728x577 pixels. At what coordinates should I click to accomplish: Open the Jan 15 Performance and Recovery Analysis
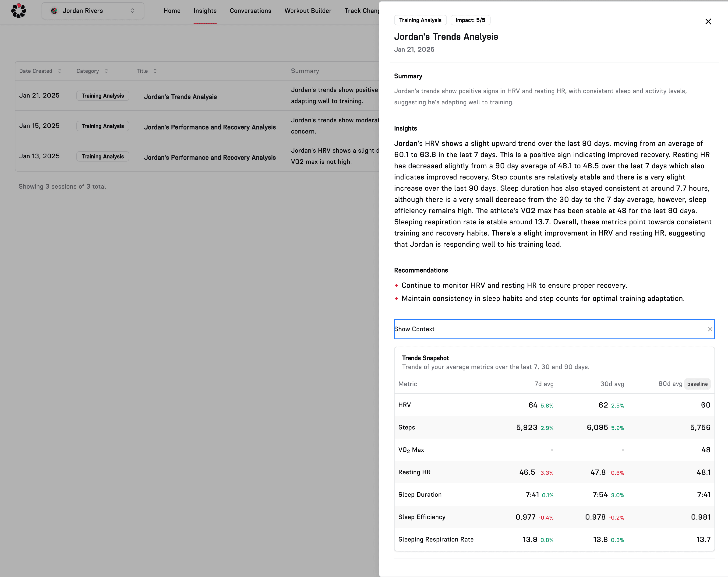coord(210,127)
